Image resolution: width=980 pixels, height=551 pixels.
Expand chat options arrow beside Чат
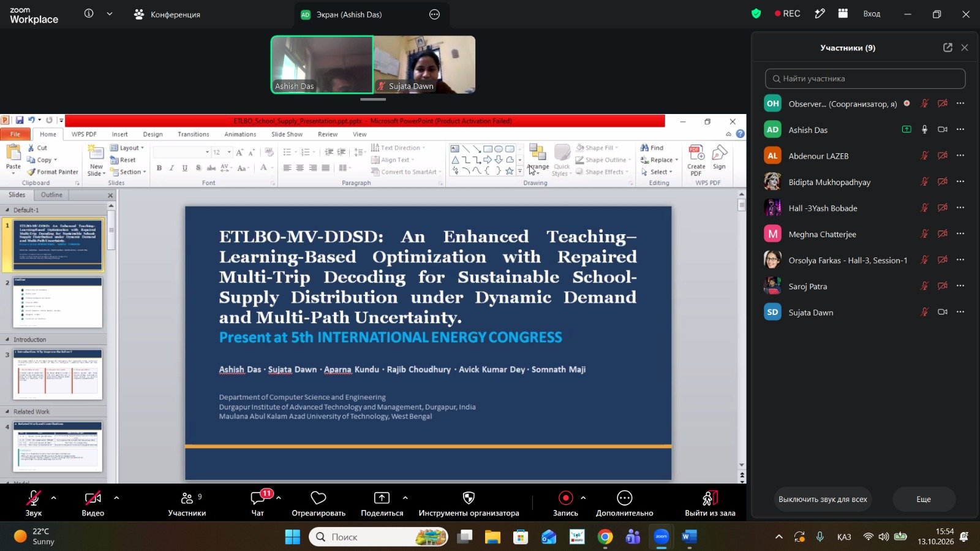[x=279, y=498]
